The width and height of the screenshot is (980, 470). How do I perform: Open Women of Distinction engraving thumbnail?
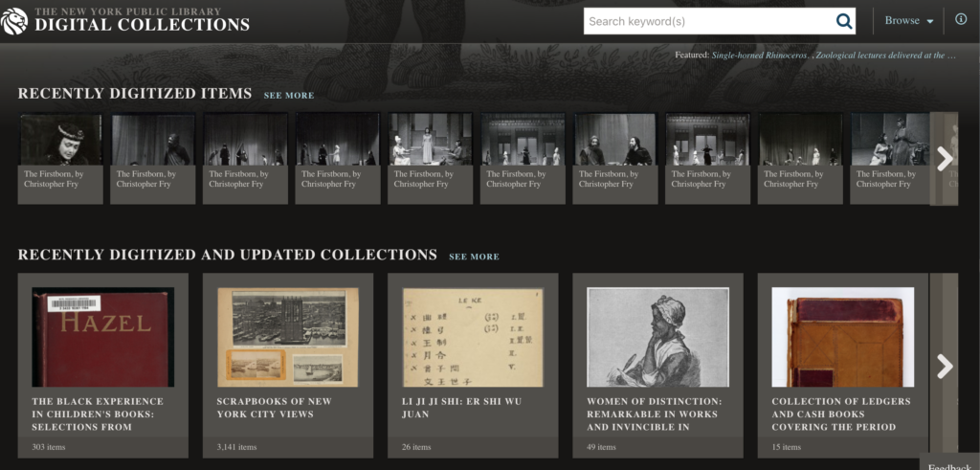(x=658, y=337)
